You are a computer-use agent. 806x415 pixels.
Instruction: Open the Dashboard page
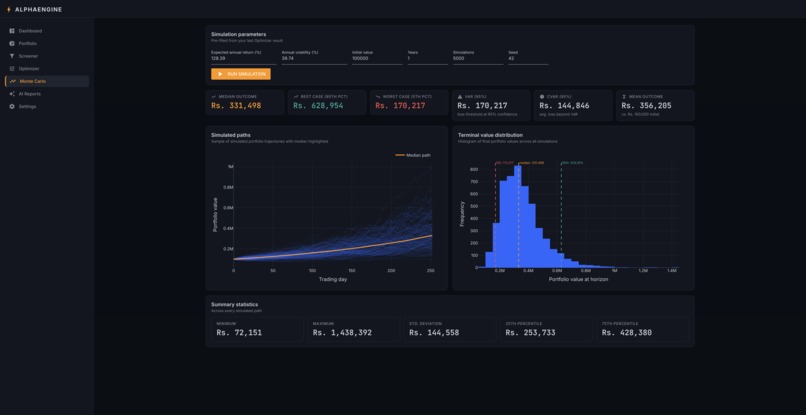click(47, 31)
